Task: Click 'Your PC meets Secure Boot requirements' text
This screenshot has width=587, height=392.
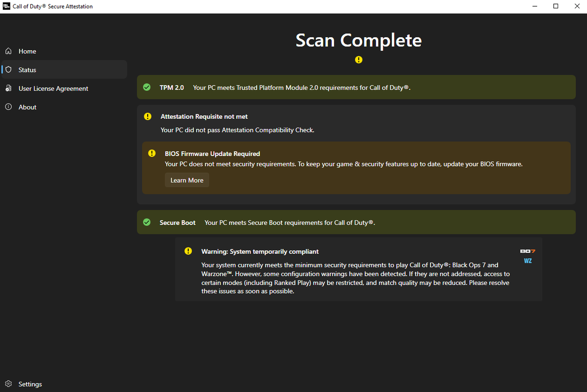Action: click(x=290, y=222)
